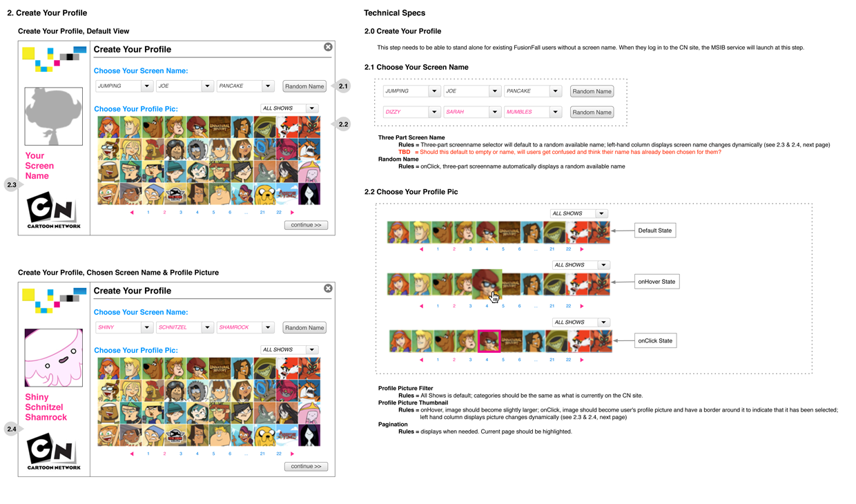The height and width of the screenshot is (504, 856).
Task: Select the pink-bordered Velma in the onClick State row
Action: coord(489,341)
